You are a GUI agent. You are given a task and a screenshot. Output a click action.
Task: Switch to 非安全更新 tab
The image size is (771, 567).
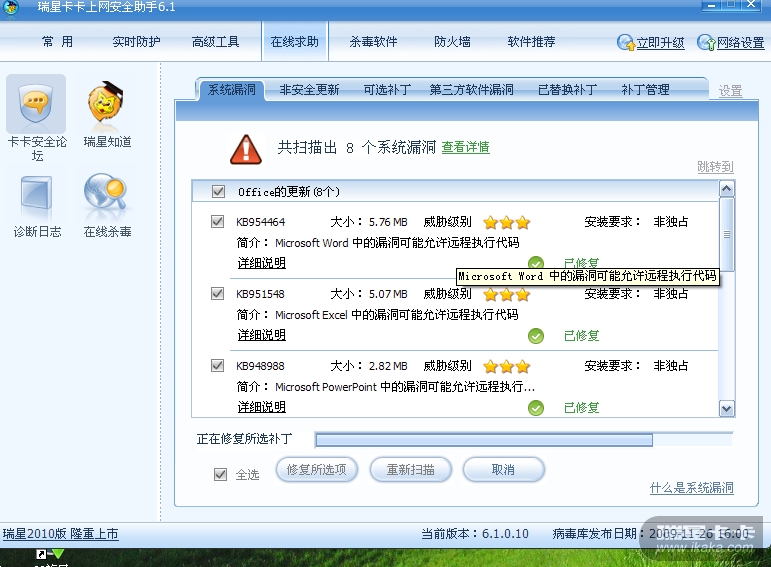click(309, 90)
